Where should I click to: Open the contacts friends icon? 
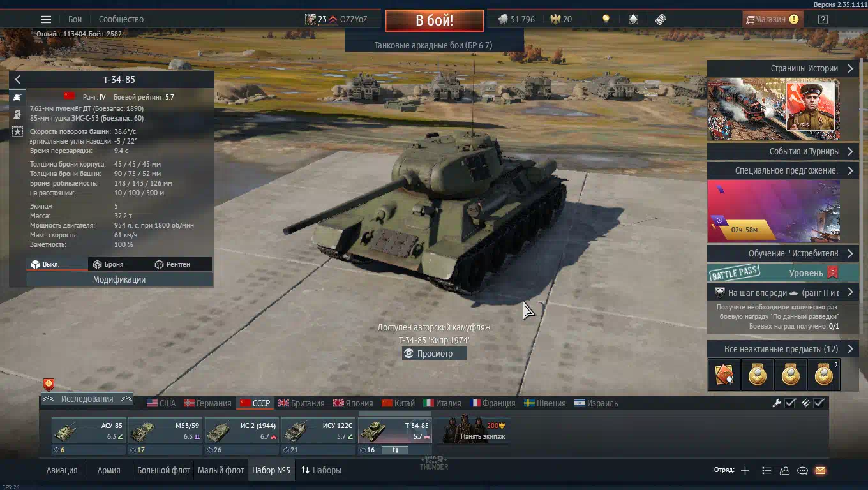[784, 470]
